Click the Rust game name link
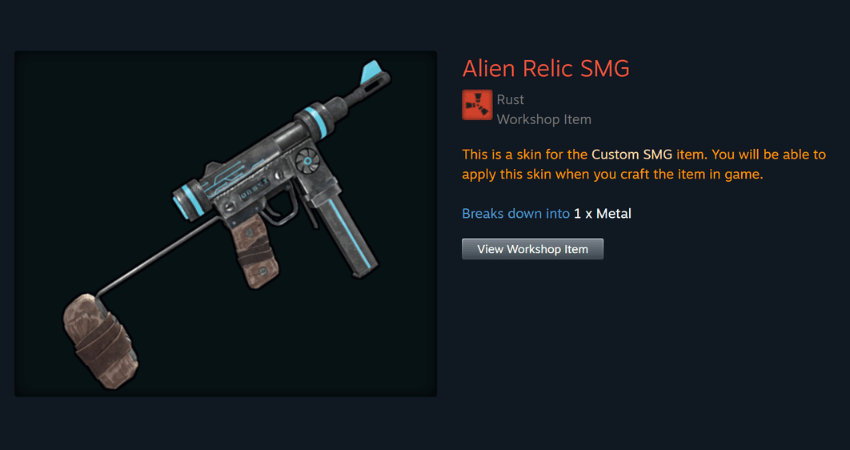The width and height of the screenshot is (850, 450). [x=510, y=99]
